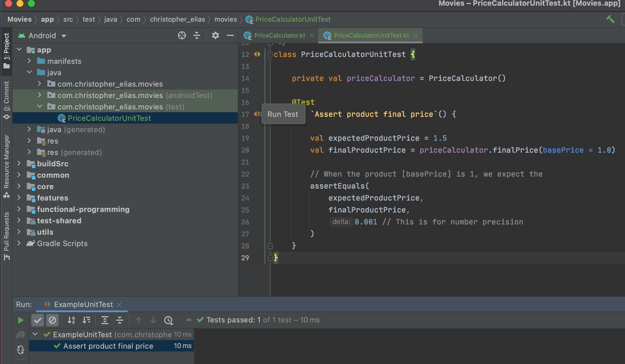
Task: Click the Expand All icon in Run toolbar
Action: pos(105,320)
